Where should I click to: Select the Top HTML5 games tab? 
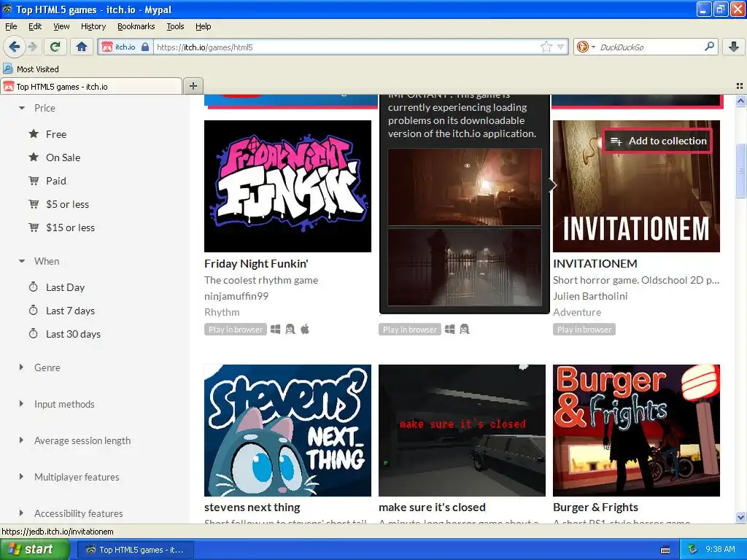click(91, 86)
